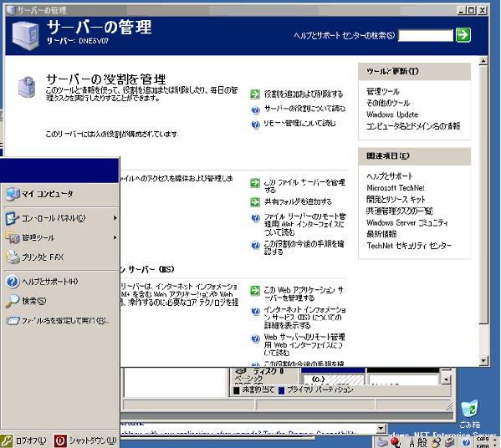Open プリンタと FAX in Start menu
The width and height of the screenshot is (501, 448).
tap(60, 257)
